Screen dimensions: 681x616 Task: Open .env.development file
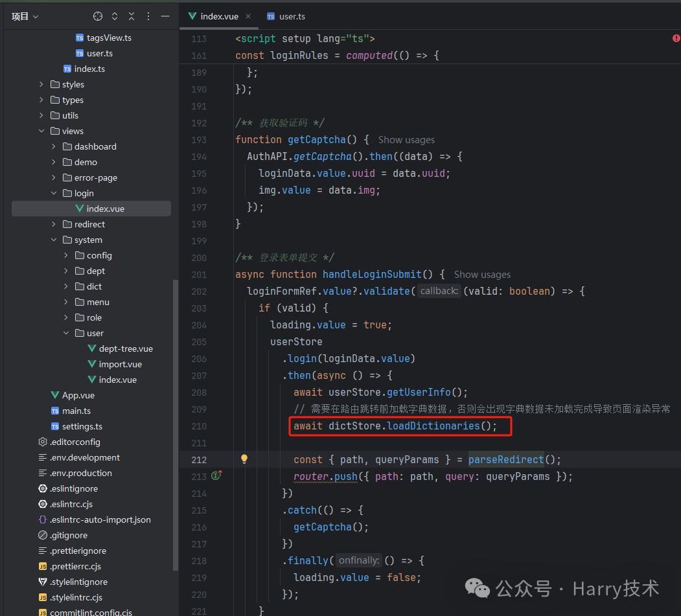coord(79,457)
